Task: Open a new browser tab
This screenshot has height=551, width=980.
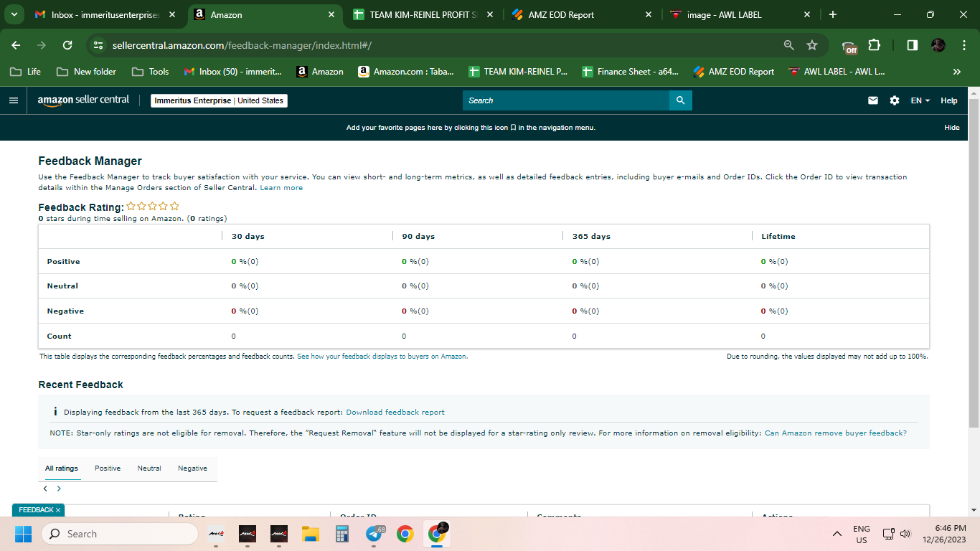Action: click(x=832, y=14)
